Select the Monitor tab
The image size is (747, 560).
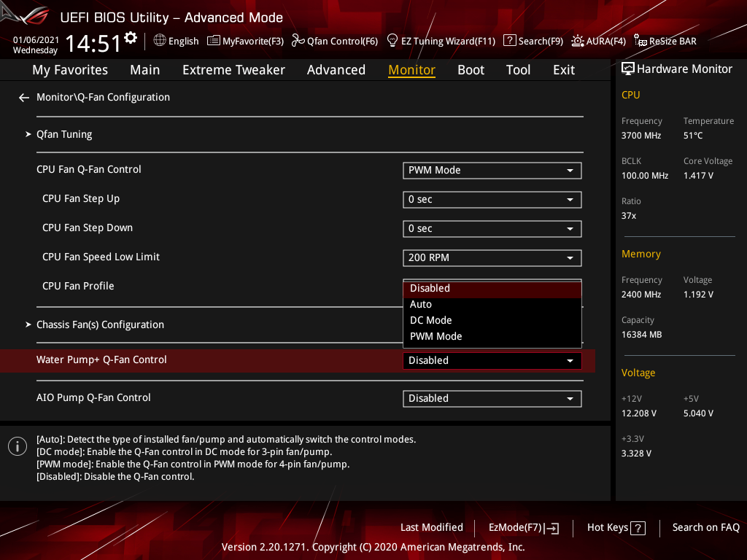coord(411,70)
